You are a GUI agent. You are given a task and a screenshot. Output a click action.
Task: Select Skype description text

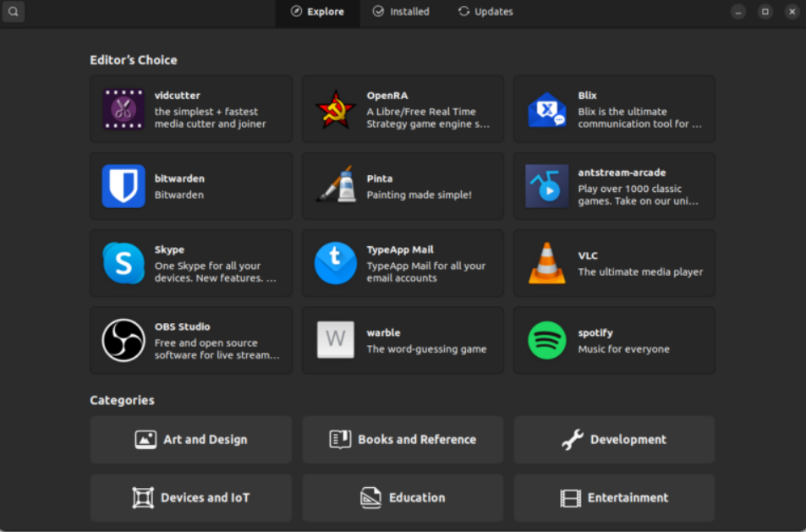coord(216,271)
